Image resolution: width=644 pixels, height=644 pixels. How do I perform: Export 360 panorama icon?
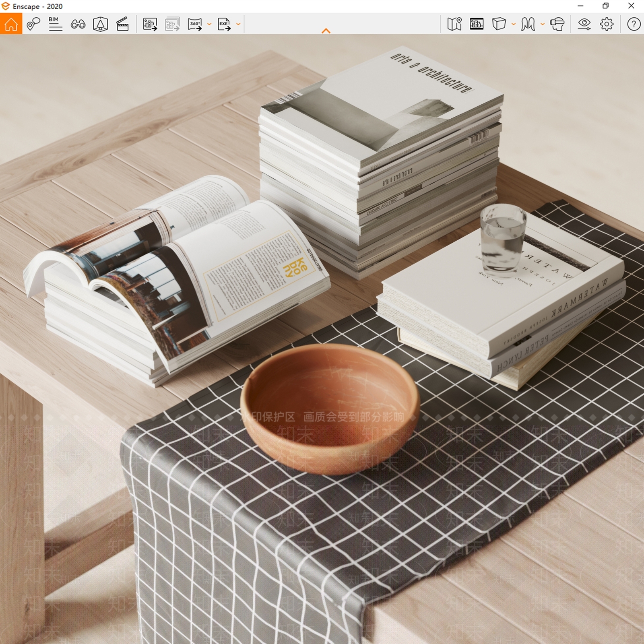pos(195,24)
